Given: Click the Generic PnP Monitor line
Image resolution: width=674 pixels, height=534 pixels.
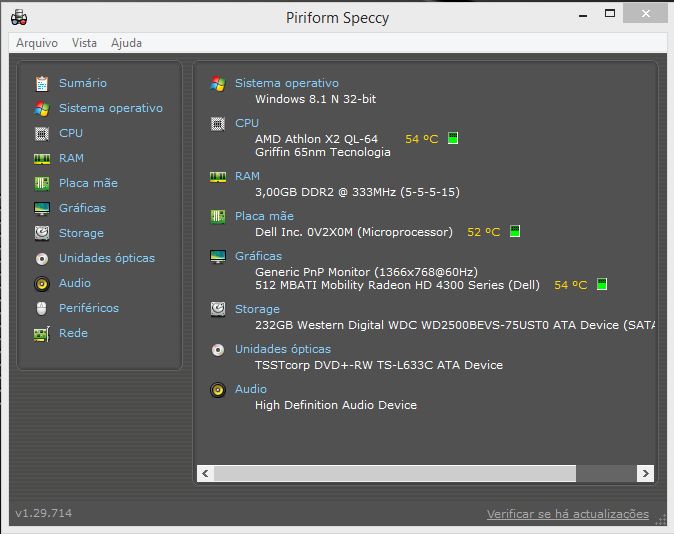Looking at the screenshot, I should point(366,272).
